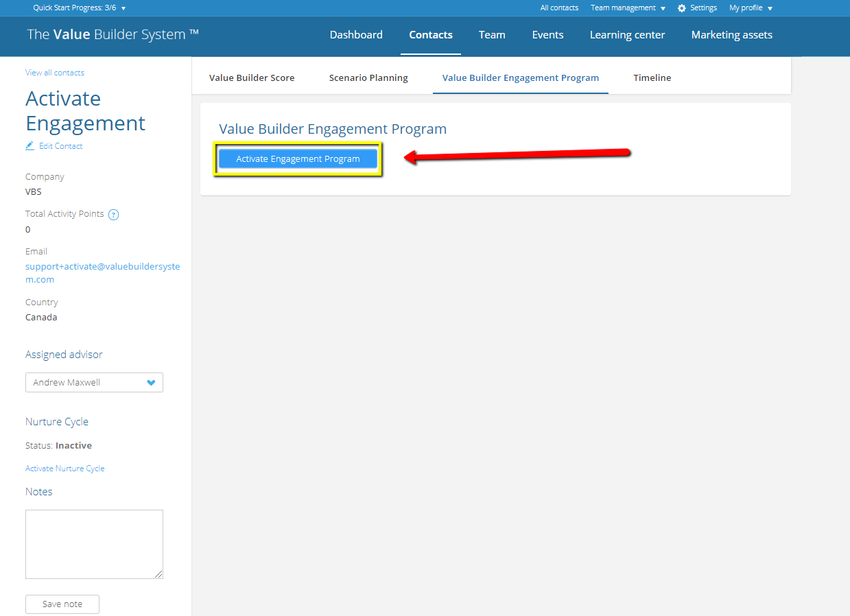Open the My profile dropdown

[751, 8]
